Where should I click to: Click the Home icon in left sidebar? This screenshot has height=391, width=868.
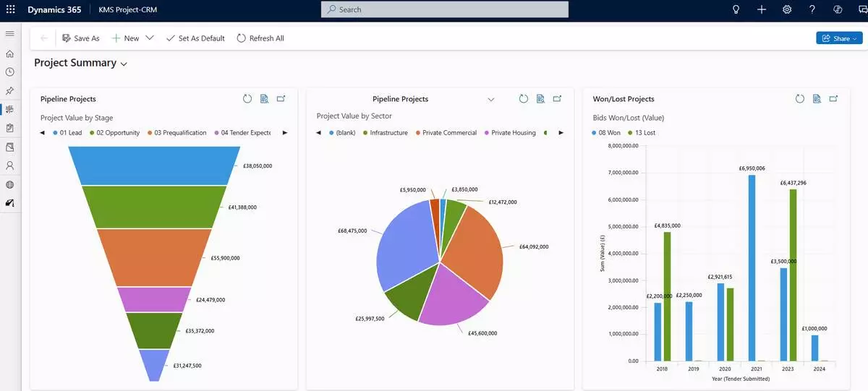tap(10, 53)
